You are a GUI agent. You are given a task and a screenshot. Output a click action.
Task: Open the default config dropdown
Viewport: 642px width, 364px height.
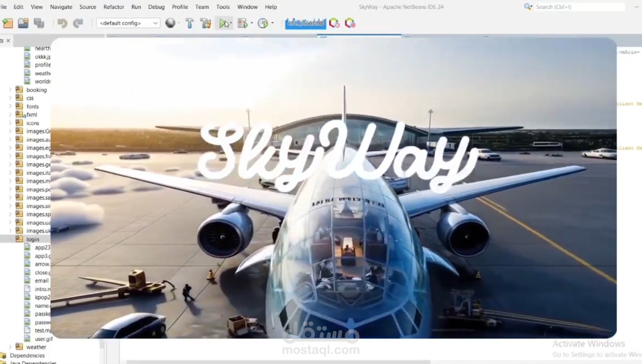[128, 23]
